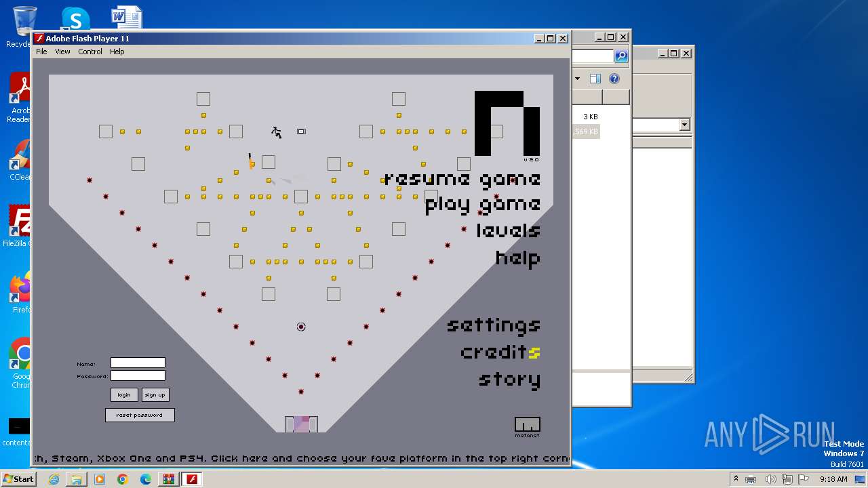Image resolution: width=868 pixels, height=488 pixels.
Task: Open Word document desktop icon
Action: pos(126,19)
